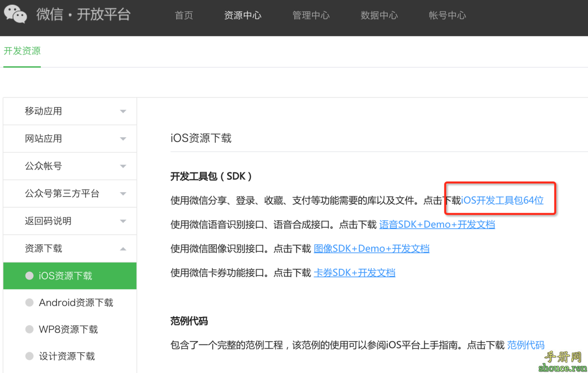Viewport: 588px width, 373px height.
Task: Select the bullet beside Android资源下载
Action: pos(28,302)
